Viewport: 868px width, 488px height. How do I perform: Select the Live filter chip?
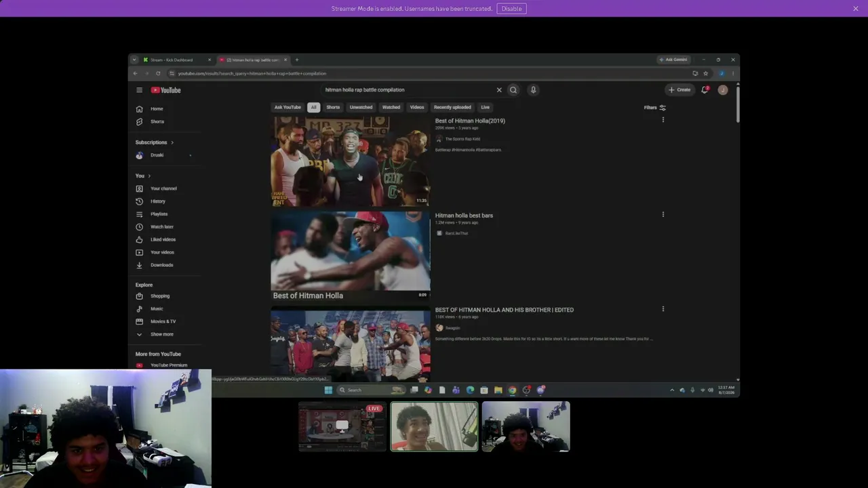486,107
